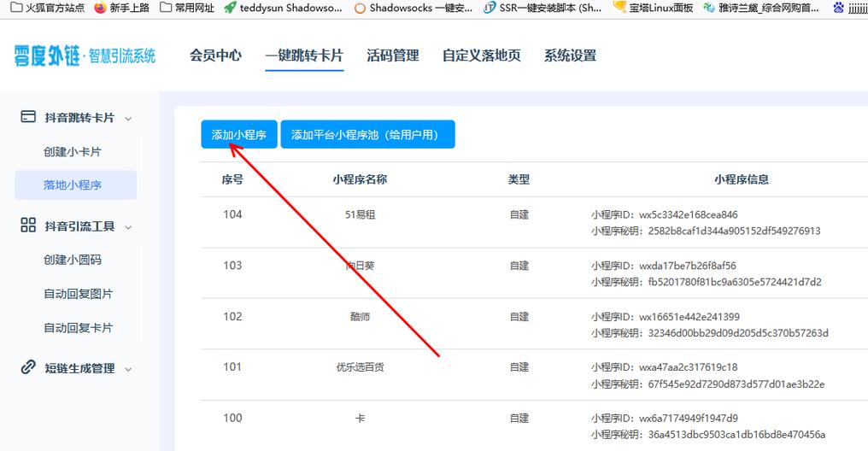Viewport: 868px width, 451px height.
Task: Open the Shadowsocks 一键安 bookmark
Action: pos(413,8)
